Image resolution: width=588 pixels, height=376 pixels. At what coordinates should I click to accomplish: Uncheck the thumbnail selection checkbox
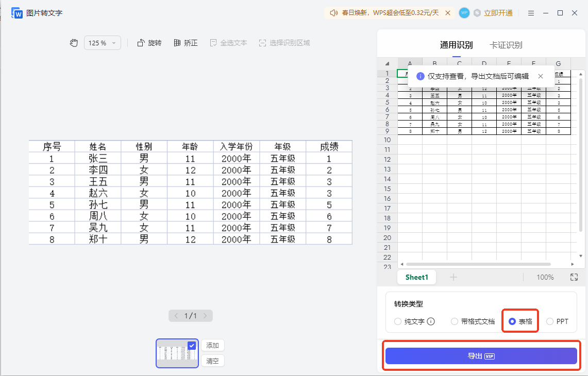[x=192, y=345]
